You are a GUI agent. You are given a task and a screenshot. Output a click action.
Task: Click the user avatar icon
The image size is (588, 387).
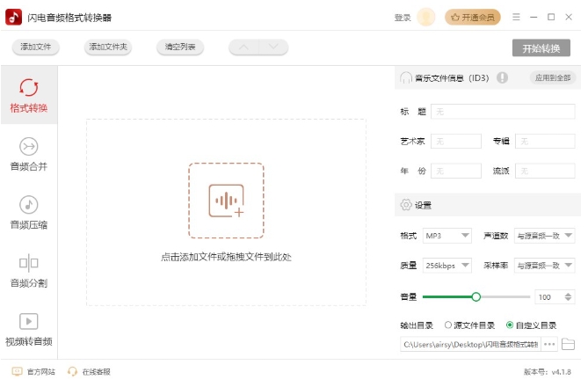pos(426,17)
